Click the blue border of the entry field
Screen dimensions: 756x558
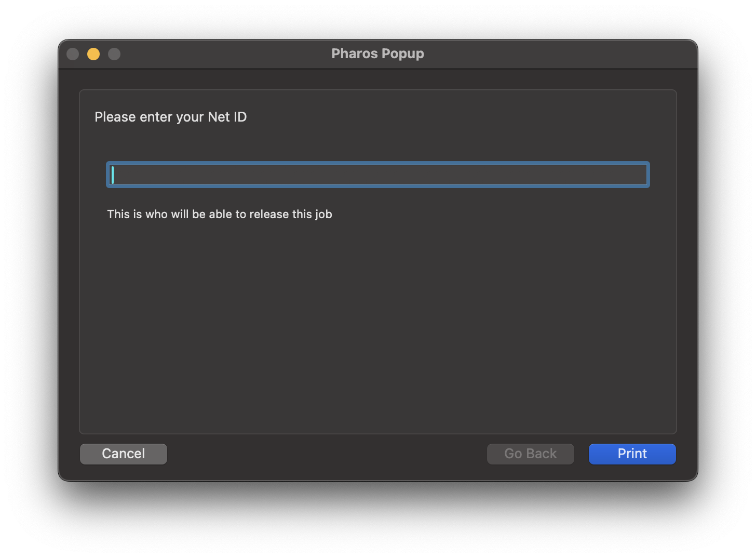click(x=378, y=163)
